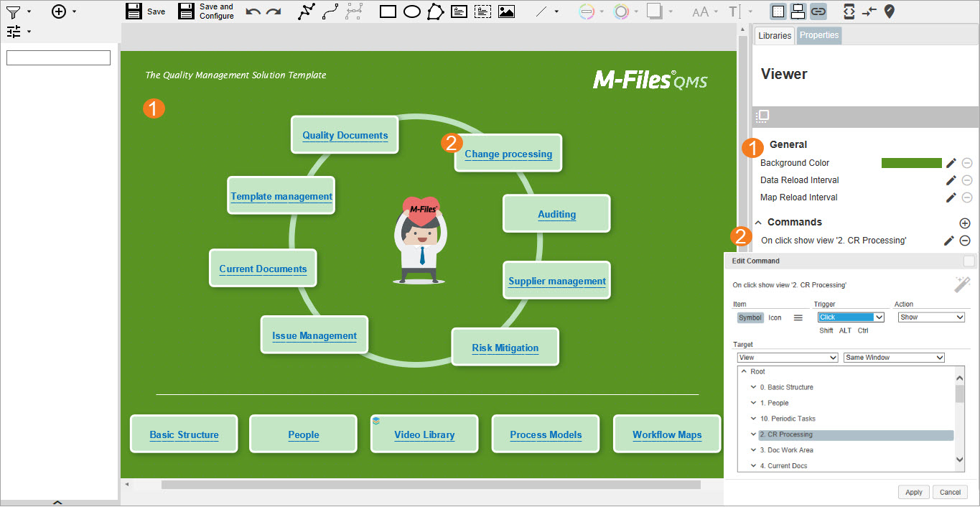Image resolution: width=980 pixels, height=507 pixels.
Task: Open the Trigger dropdown showing Click
Action: [851, 317]
